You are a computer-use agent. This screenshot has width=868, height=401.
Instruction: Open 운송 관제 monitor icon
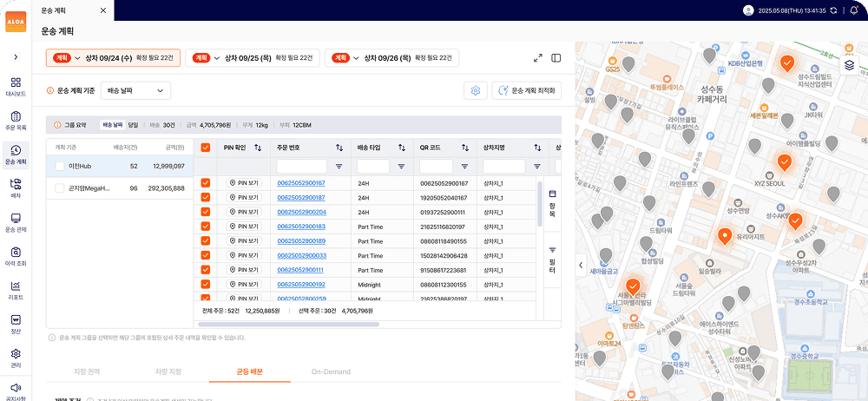16,222
